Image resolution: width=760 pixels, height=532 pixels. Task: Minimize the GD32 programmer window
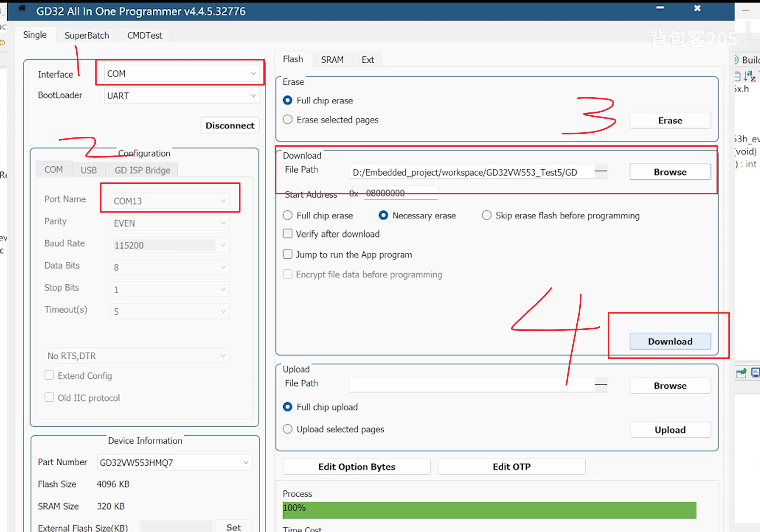[x=660, y=8]
